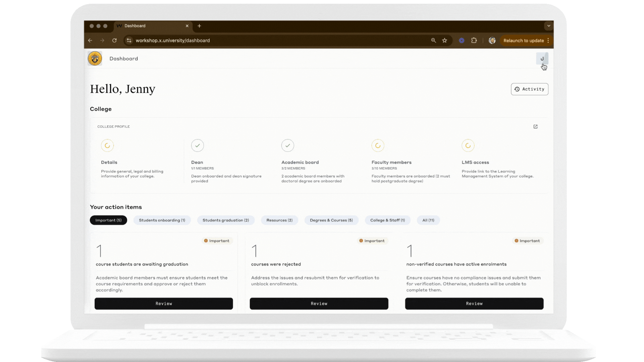Open the J profile avatar menu

(x=542, y=58)
